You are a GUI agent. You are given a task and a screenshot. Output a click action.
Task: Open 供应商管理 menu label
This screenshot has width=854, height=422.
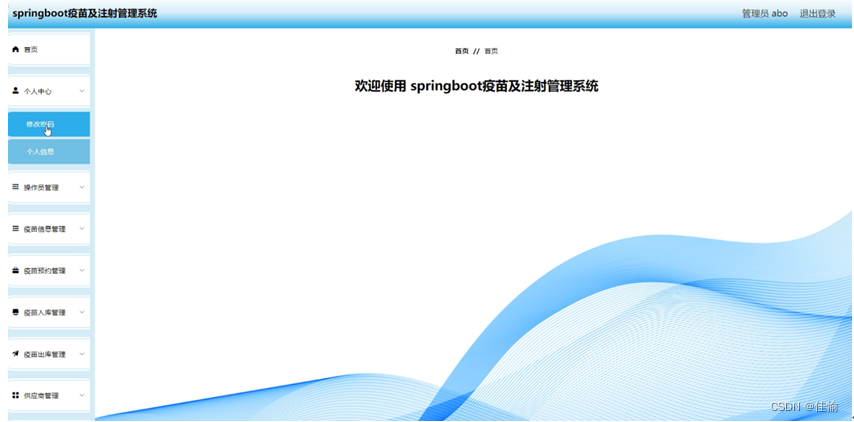pyautogui.click(x=41, y=396)
